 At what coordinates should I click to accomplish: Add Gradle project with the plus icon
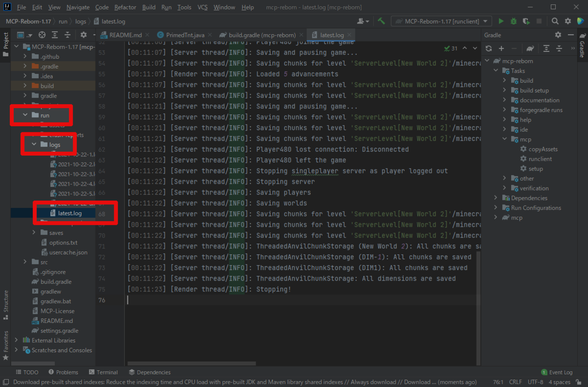[x=501, y=48]
